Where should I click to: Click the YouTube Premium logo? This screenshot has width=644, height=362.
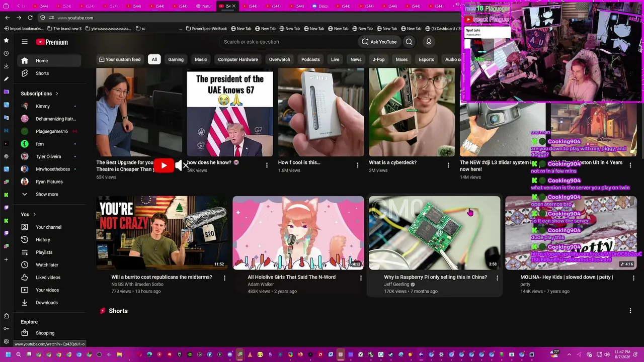tap(52, 42)
